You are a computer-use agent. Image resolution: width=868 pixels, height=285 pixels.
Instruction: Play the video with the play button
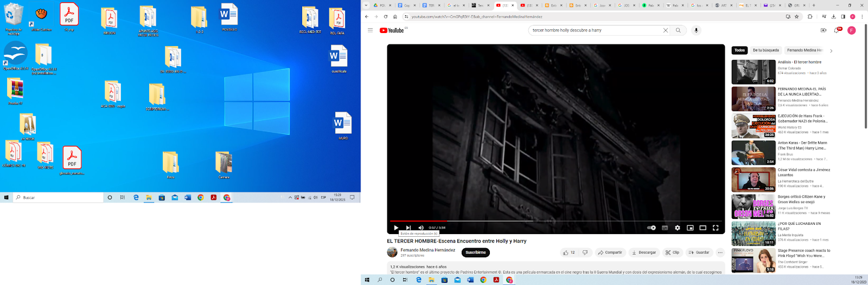click(395, 228)
